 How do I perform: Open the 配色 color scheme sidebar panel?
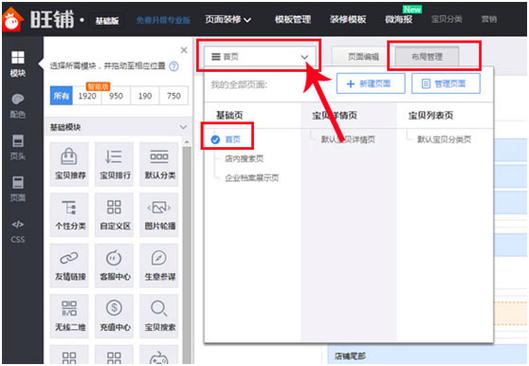18,106
